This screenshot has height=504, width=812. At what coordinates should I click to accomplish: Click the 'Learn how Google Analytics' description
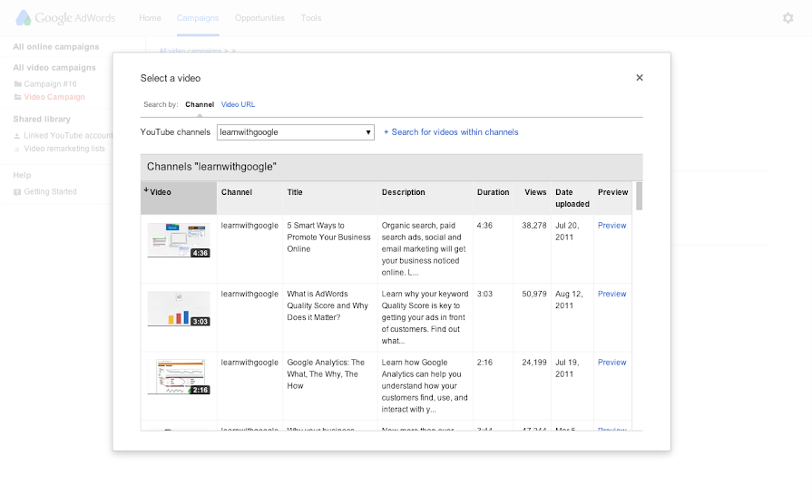(425, 385)
